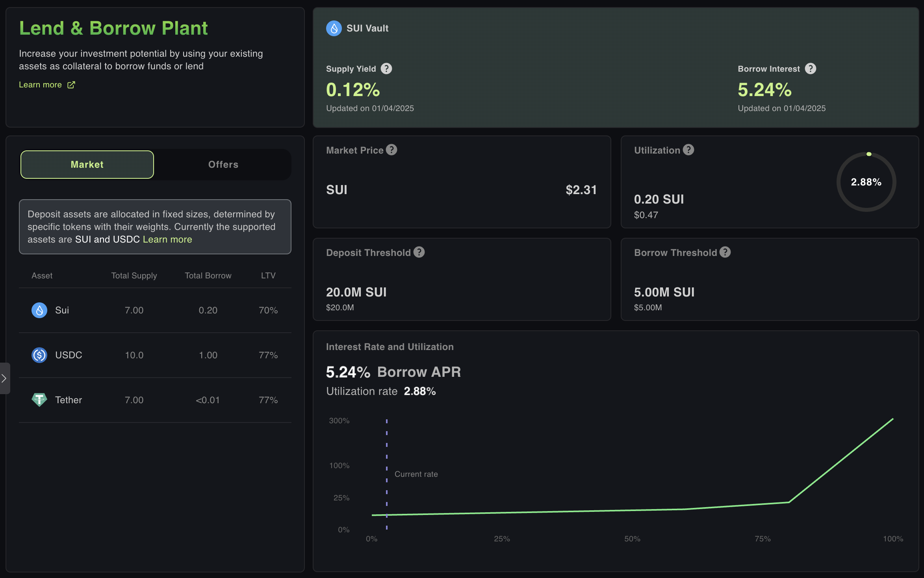
Task: Select the Sui asset row
Action: coord(155,310)
